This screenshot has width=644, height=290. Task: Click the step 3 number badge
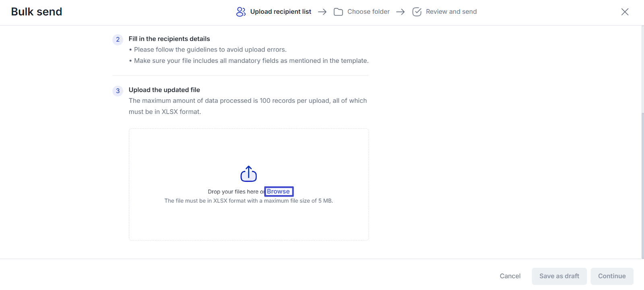click(118, 91)
